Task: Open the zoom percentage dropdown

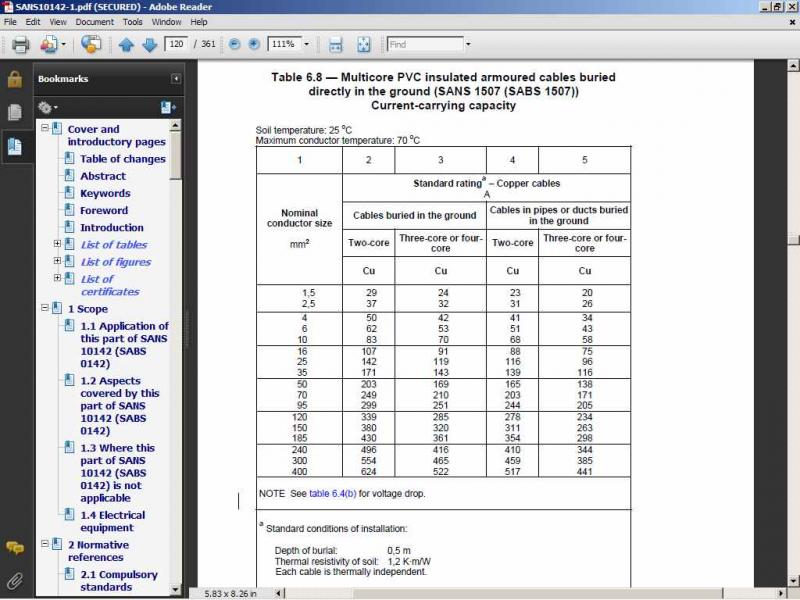Action: (x=308, y=45)
